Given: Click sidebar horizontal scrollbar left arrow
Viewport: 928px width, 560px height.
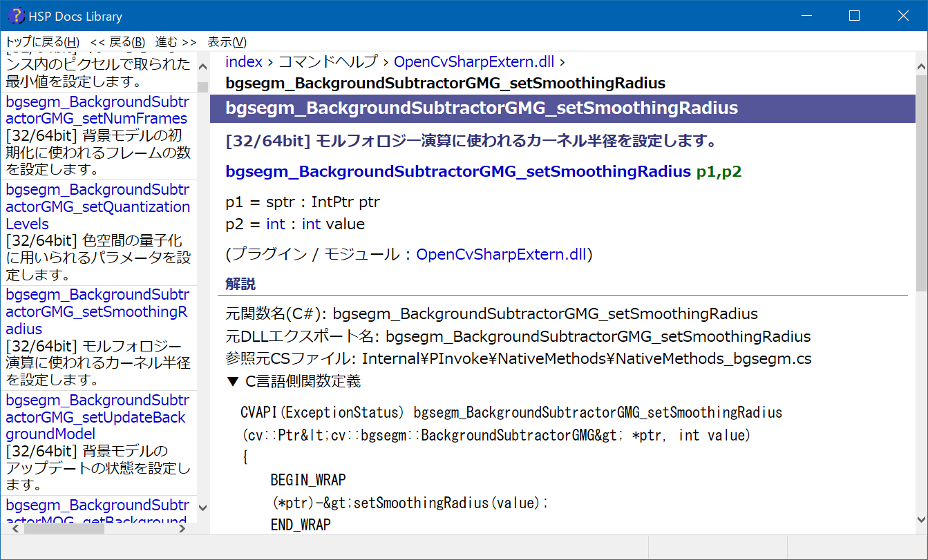Looking at the screenshot, I should pyautogui.click(x=16, y=528).
